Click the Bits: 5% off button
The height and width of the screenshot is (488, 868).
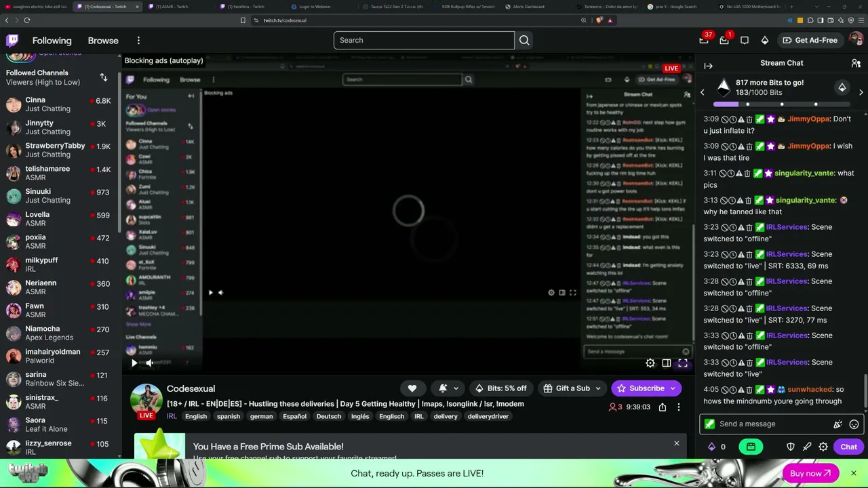(500, 388)
